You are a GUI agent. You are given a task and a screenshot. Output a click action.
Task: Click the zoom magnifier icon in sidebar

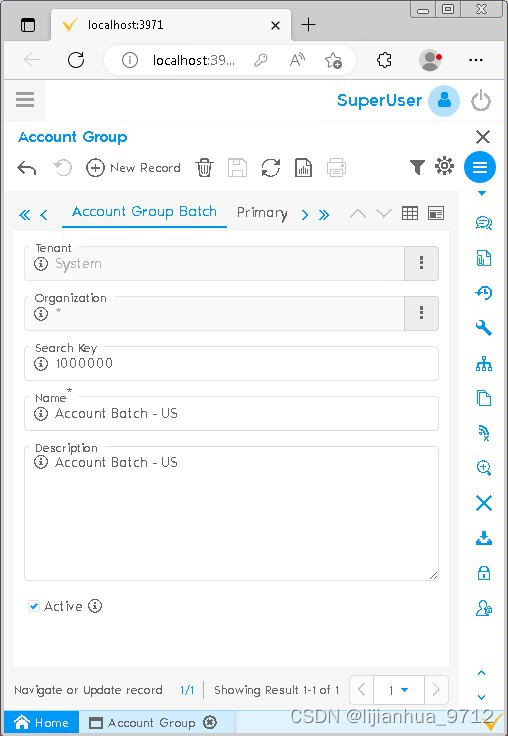tap(484, 468)
